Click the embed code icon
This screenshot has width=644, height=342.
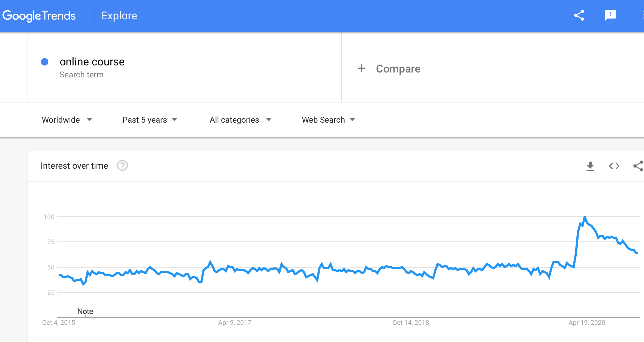[x=614, y=166]
